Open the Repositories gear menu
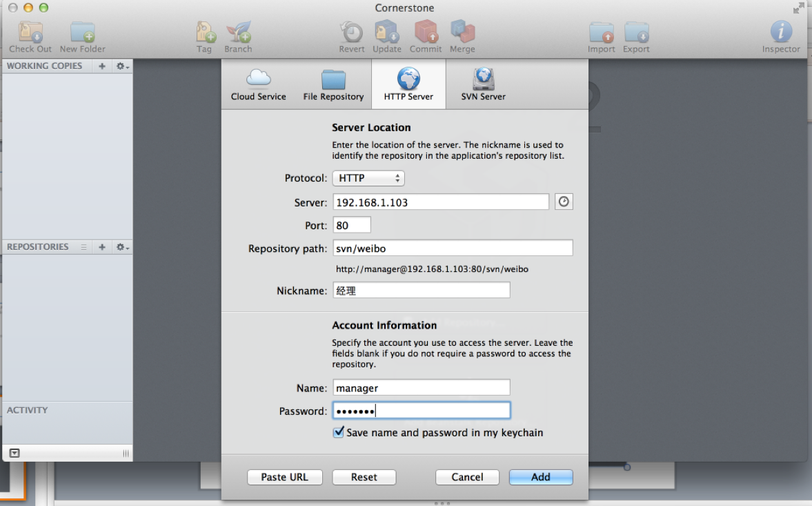Viewport: 812px width, 506px height. (122, 247)
